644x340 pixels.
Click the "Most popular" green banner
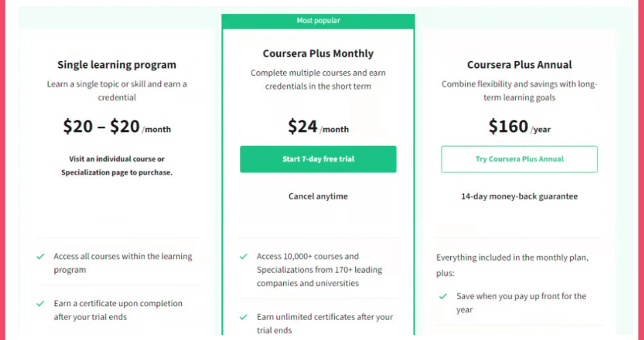[x=318, y=21]
